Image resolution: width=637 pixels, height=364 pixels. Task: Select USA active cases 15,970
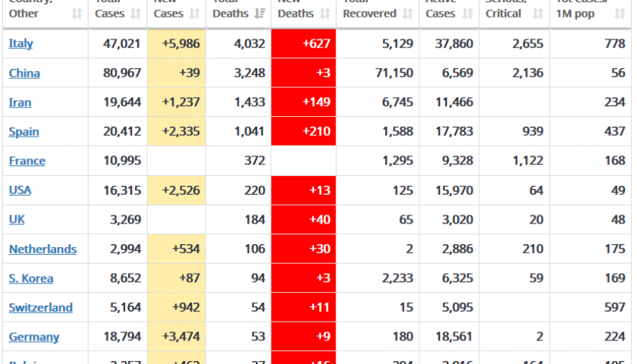(x=454, y=190)
